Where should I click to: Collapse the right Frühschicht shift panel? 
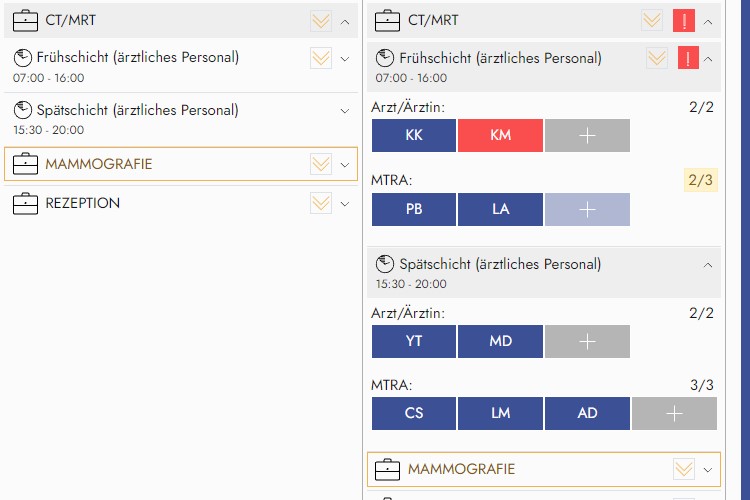tap(708, 58)
